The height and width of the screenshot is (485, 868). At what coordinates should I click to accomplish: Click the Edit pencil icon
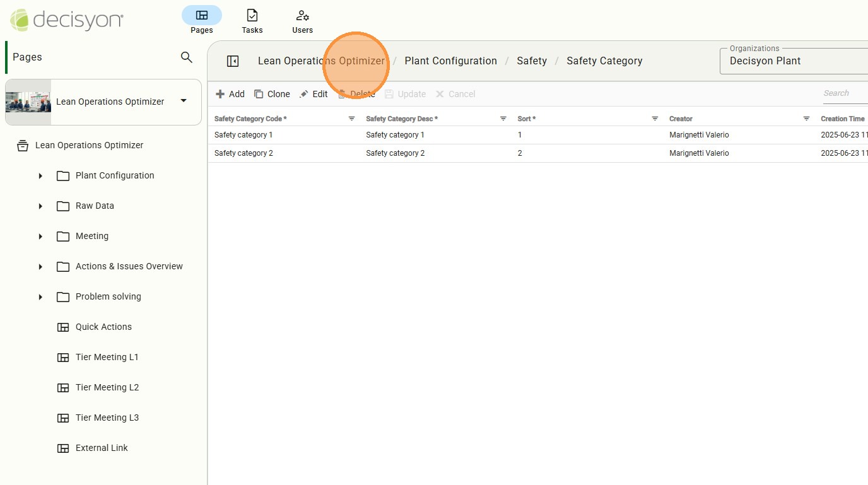[304, 94]
